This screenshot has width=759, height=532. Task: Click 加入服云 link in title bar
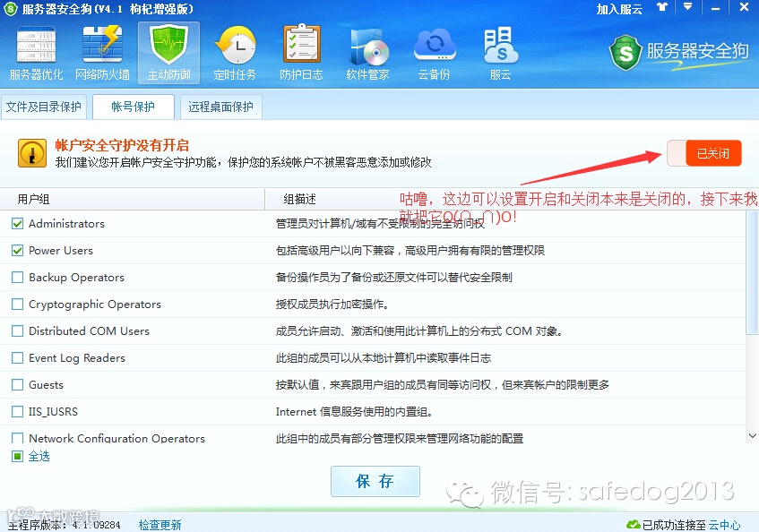[619, 9]
